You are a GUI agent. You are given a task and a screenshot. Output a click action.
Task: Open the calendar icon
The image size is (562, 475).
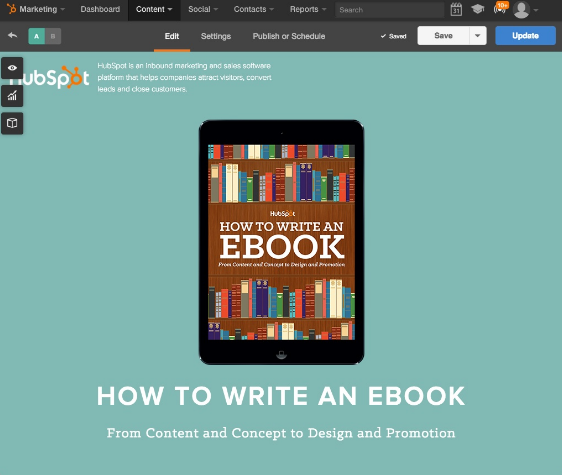tap(456, 9)
